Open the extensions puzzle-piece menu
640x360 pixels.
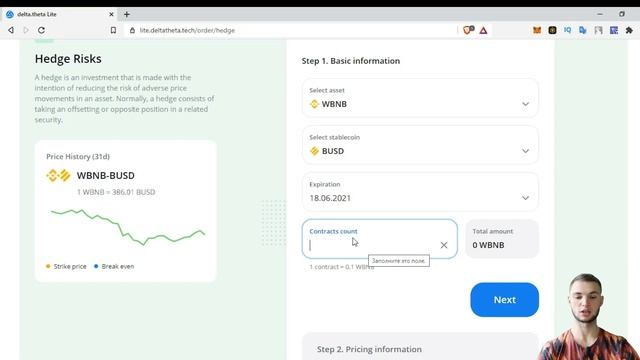pos(629,30)
